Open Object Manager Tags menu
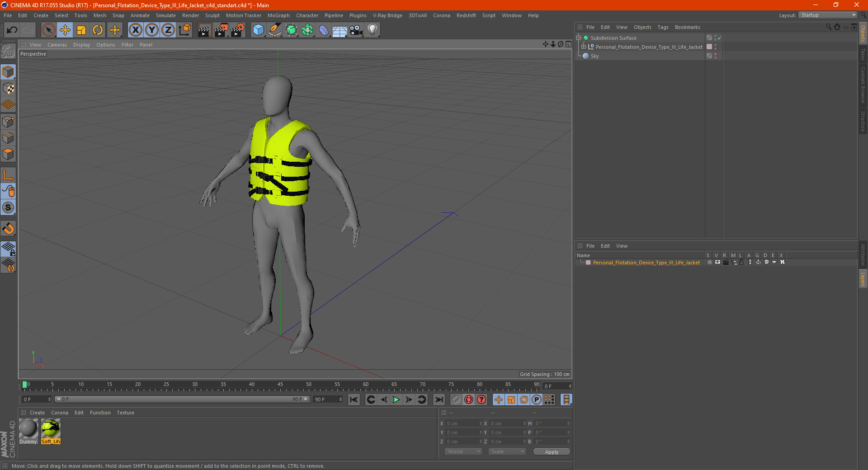The width and height of the screenshot is (868, 470). (663, 27)
